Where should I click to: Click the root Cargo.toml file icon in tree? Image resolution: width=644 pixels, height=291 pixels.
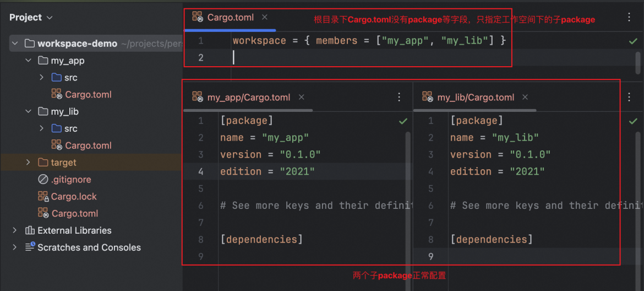coord(43,213)
